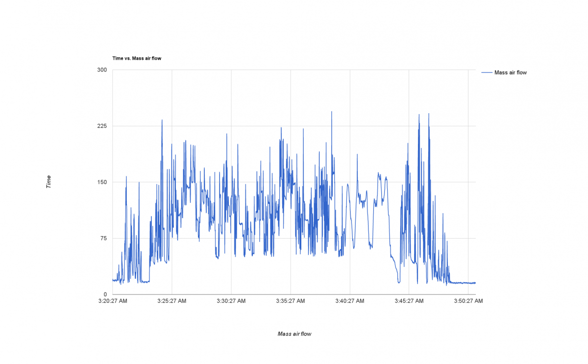The height and width of the screenshot is (364, 588).
Task: Click the blue legend line swatch
Action: [x=487, y=73]
